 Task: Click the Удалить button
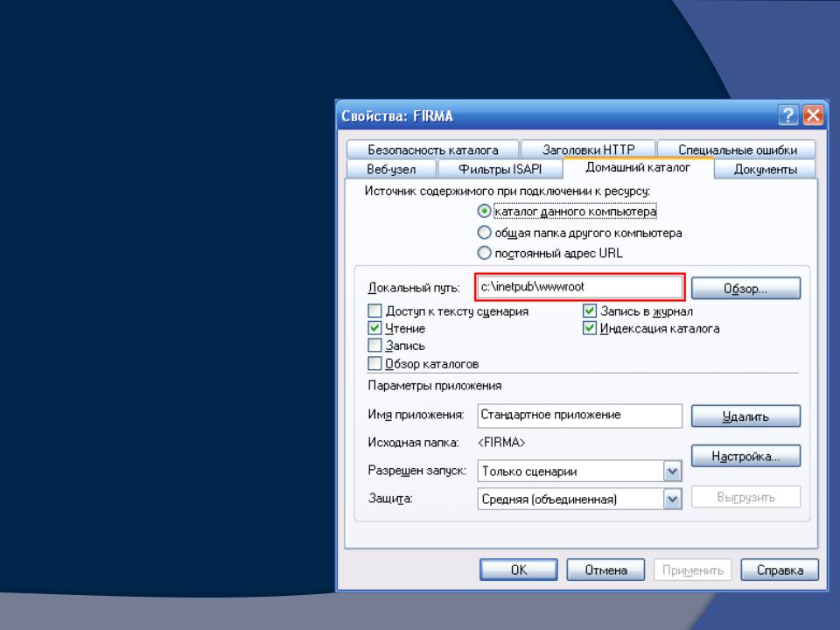point(745,416)
